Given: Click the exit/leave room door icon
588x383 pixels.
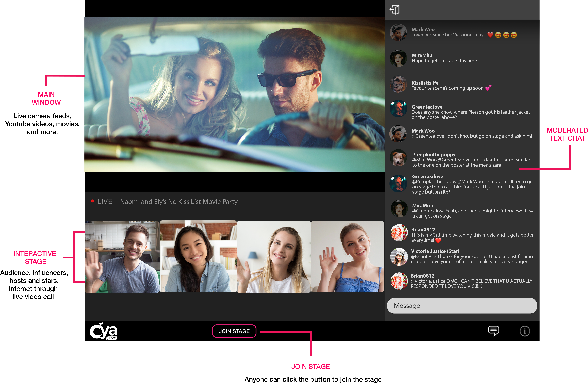Looking at the screenshot, I should coord(395,10).
